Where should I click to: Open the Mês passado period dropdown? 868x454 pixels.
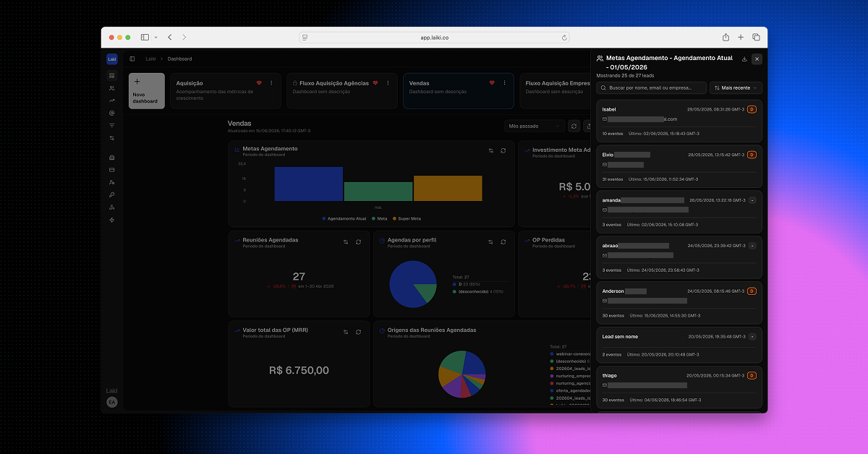coord(535,126)
